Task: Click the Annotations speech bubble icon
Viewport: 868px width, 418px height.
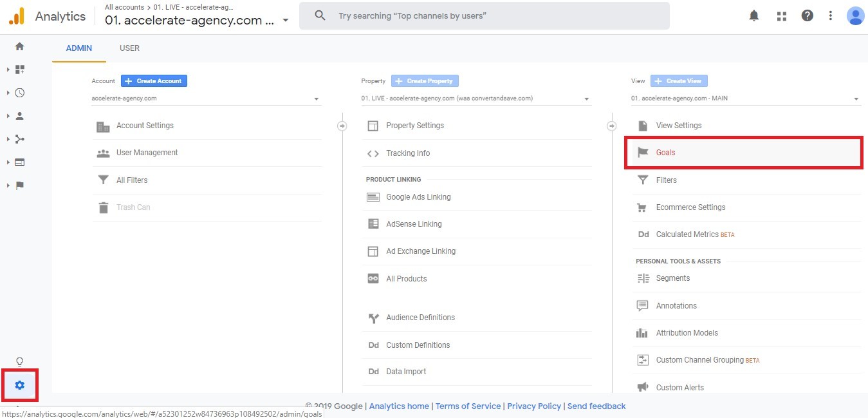Action: tap(642, 306)
